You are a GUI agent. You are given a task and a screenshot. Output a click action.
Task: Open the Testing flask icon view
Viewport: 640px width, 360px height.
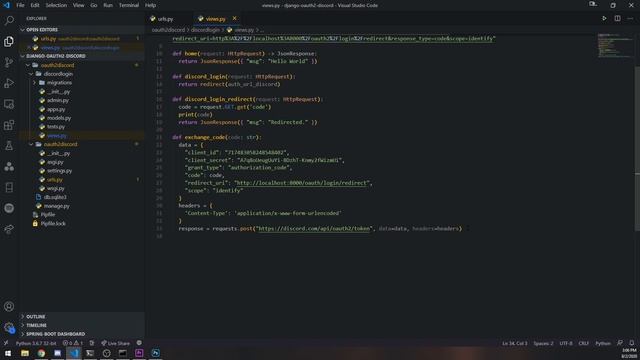pos(9,146)
